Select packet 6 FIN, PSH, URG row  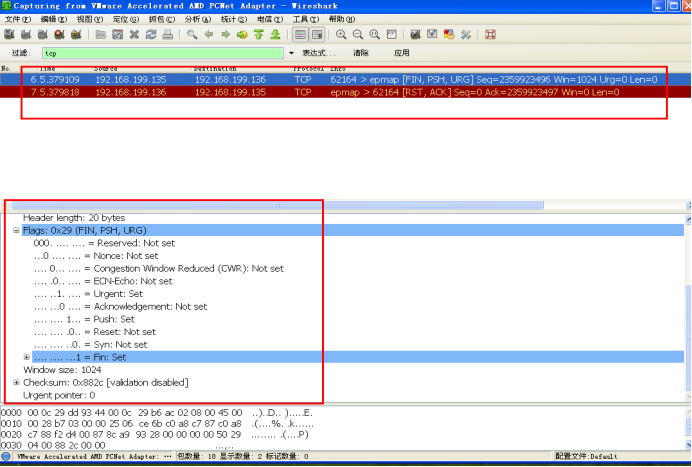346,79
